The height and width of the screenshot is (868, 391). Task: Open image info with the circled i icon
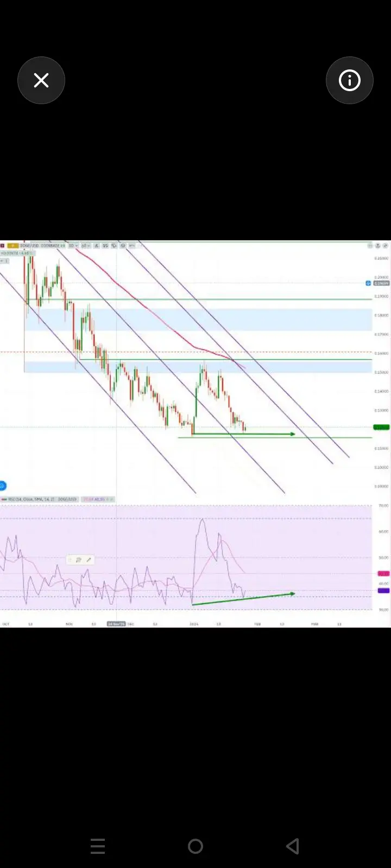350,80
